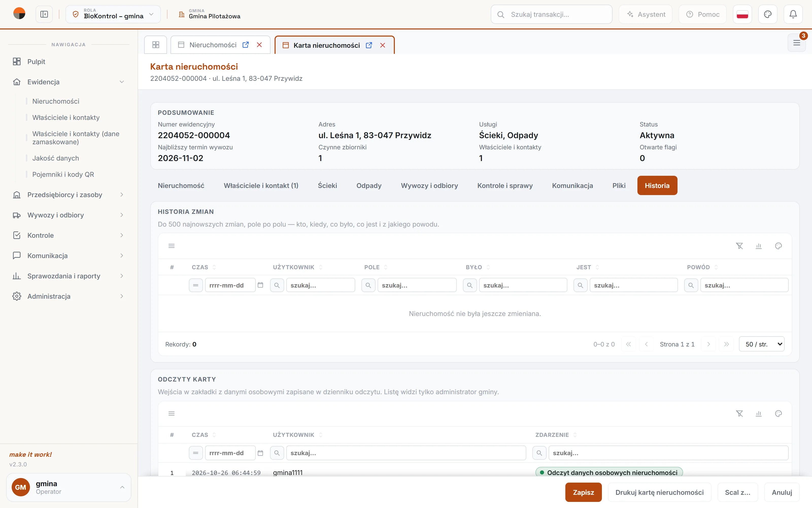Viewport: 812px width, 508px height.
Task: Click the Zapisz button
Action: point(583,492)
